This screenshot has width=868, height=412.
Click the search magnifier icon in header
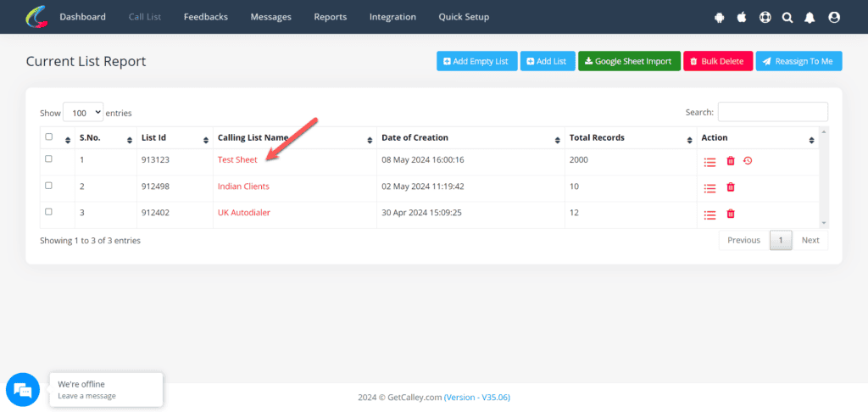pyautogui.click(x=788, y=17)
